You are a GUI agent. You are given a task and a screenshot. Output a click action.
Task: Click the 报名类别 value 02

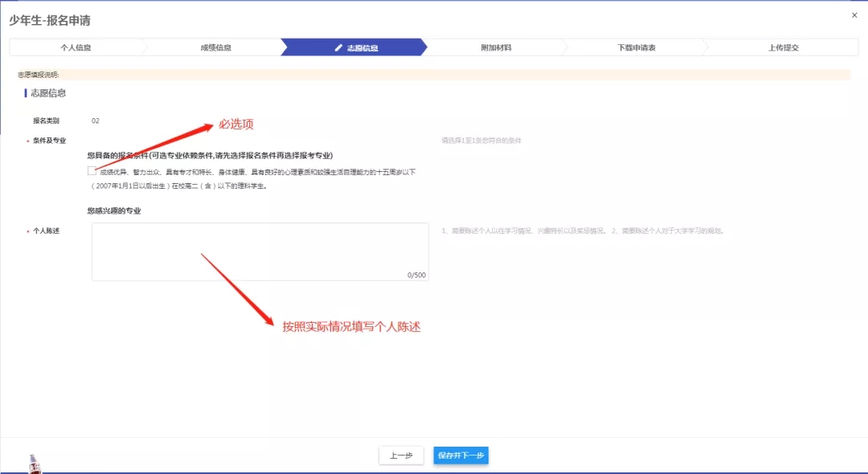coord(95,121)
